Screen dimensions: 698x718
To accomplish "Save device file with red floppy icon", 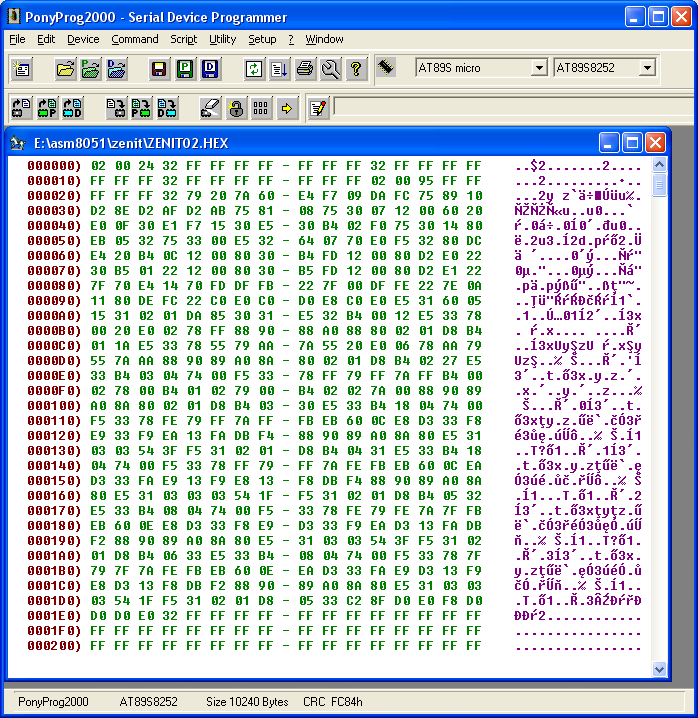I will point(159,69).
